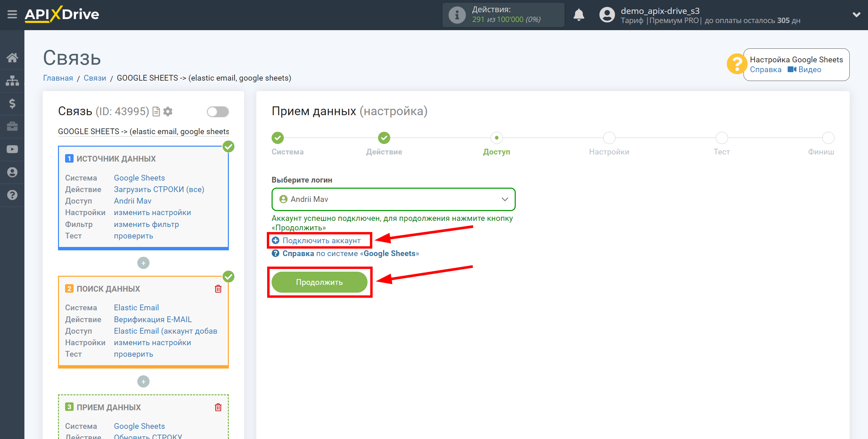Open the actions info icon
This screenshot has width=868, height=439.
click(x=457, y=15)
